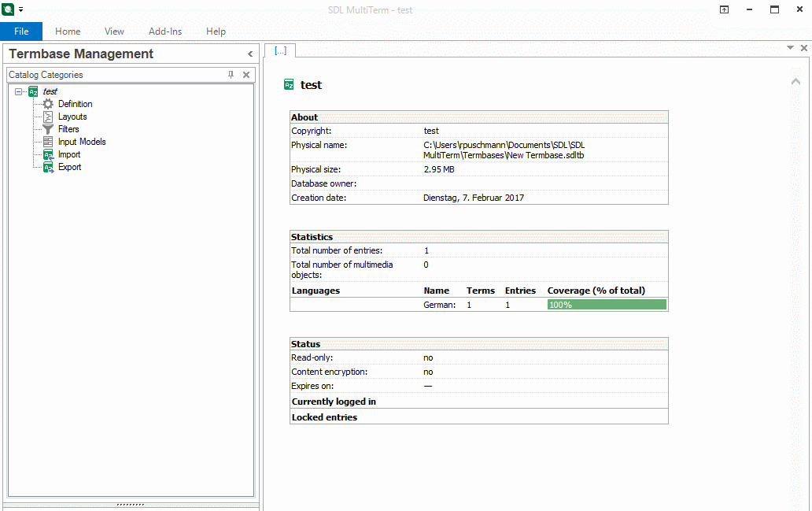Click the Export icon in catalog
The image size is (812, 511).
pos(48,167)
